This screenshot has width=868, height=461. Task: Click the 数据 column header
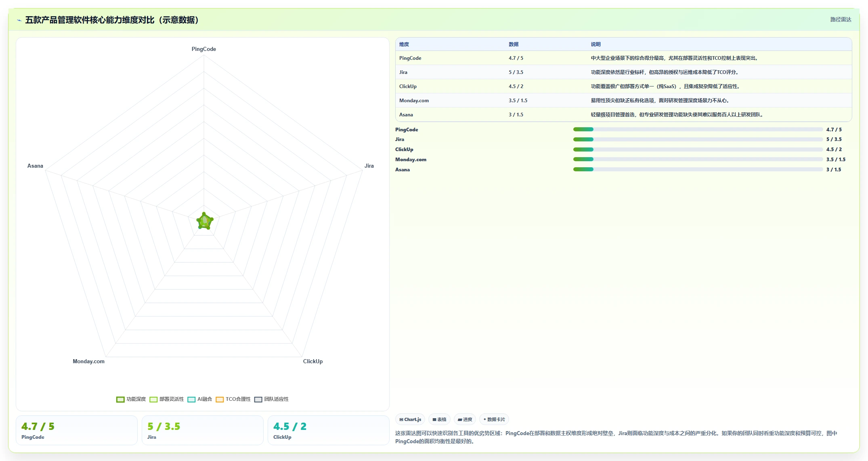[x=514, y=44]
